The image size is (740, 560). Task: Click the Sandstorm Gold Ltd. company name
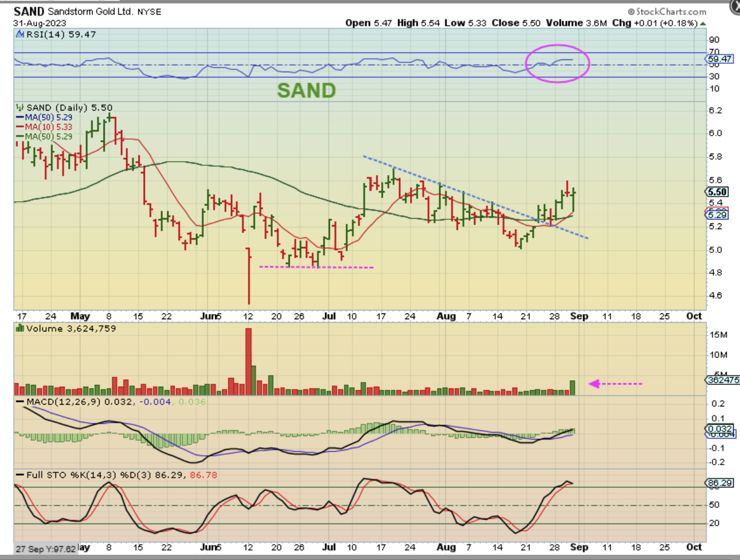point(90,12)
